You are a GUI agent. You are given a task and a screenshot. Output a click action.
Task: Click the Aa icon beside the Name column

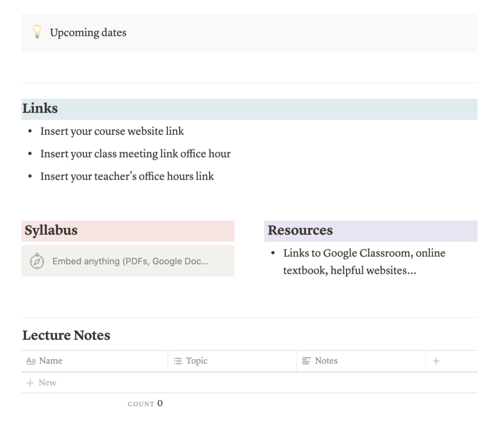pos(31,360)
